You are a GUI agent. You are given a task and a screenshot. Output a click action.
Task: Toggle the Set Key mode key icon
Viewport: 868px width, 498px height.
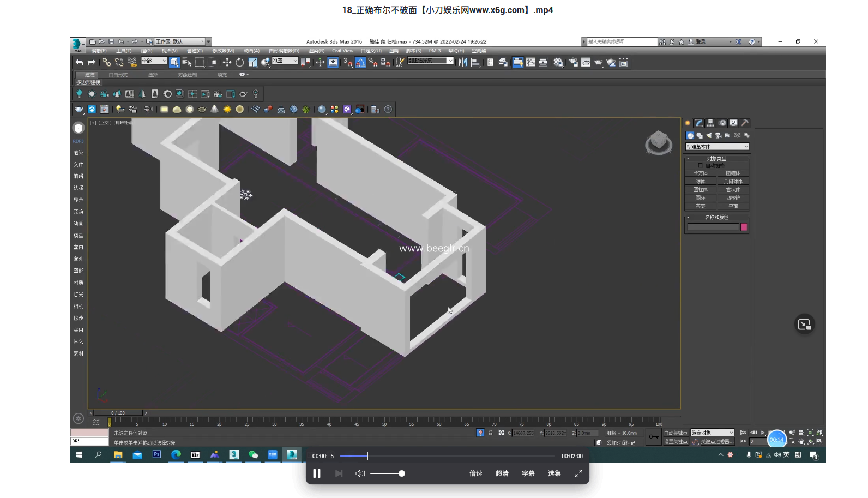[654, 436]
